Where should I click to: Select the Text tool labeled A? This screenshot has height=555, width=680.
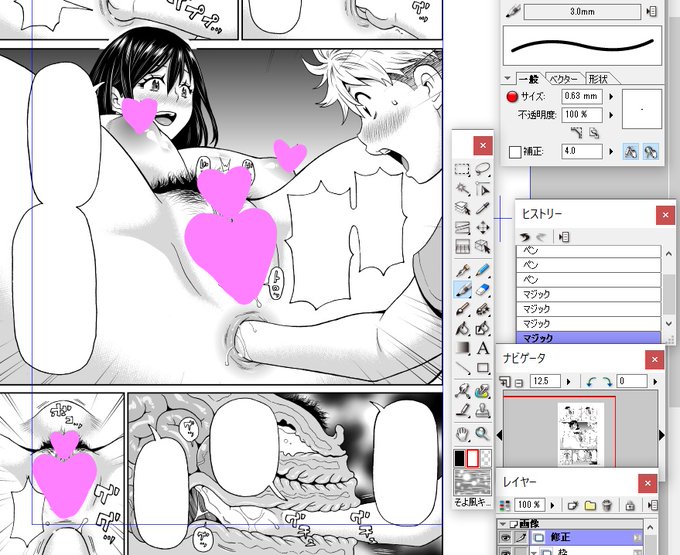click(x=482, y=348)
